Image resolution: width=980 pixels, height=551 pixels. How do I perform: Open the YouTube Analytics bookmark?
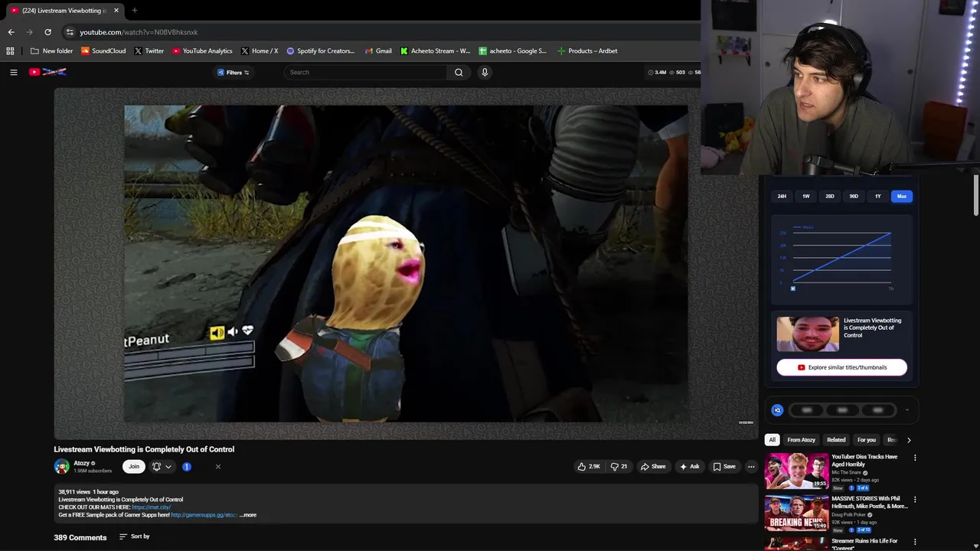202,51
